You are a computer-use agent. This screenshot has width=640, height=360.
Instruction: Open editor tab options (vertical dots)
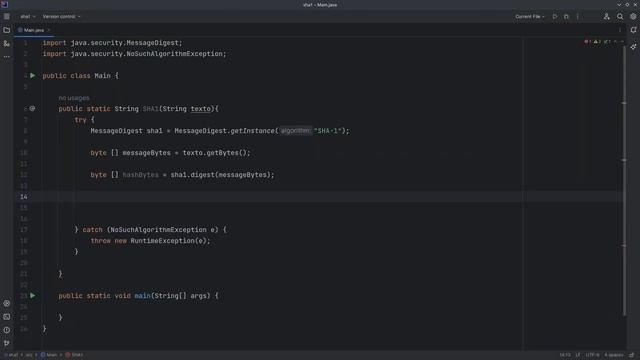pyautogui.click(x=620, y=30)
